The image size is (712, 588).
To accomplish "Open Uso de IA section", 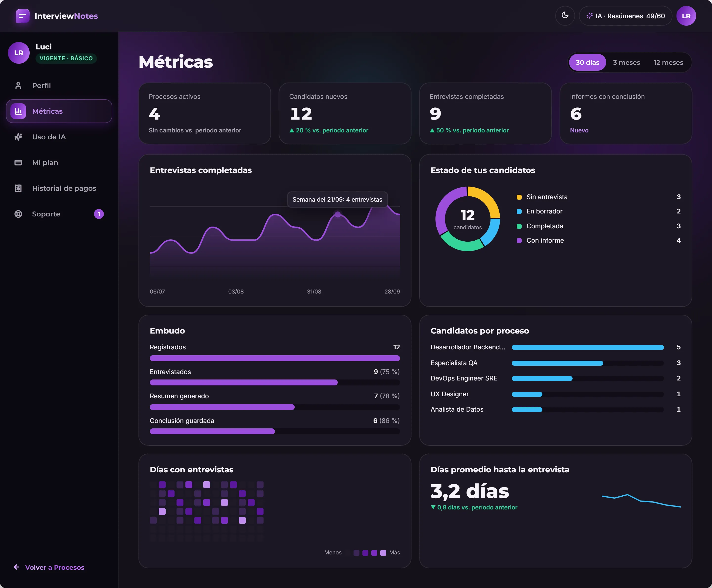I will point(59,137).
